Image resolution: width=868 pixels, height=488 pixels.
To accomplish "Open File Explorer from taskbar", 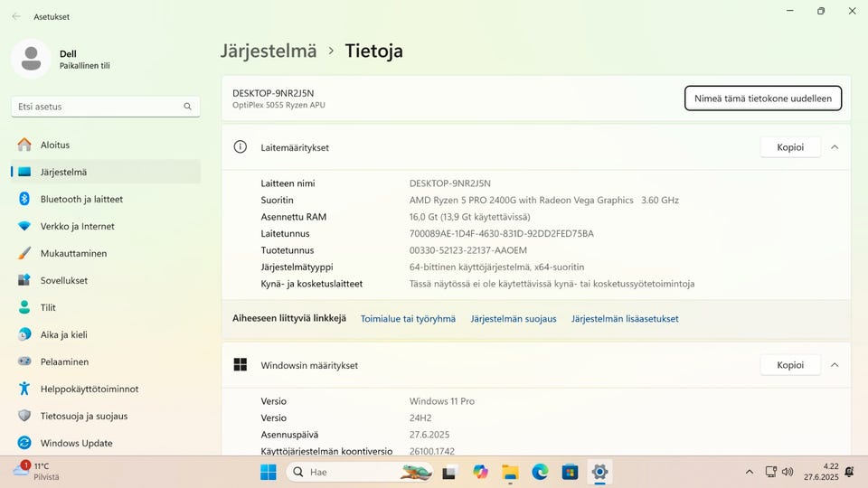I will point(510,473).
